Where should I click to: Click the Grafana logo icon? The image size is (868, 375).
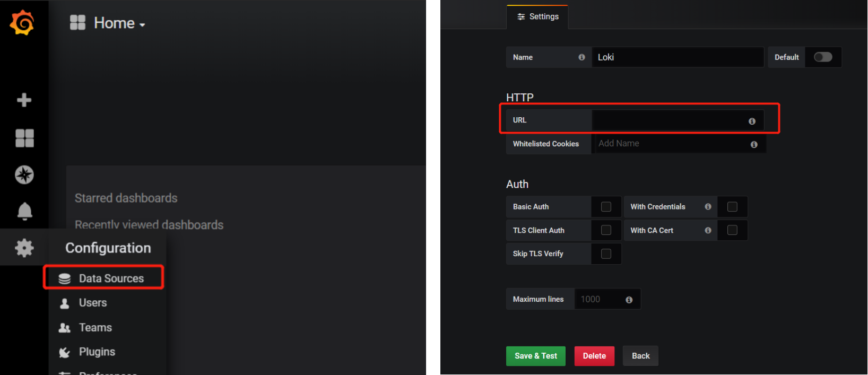[22, 23]
